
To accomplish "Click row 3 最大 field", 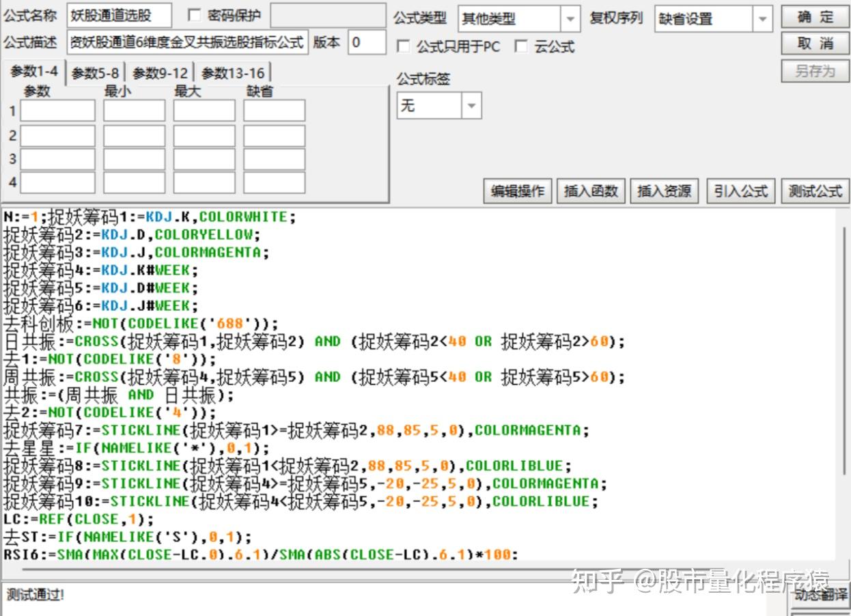I will 204,159.
